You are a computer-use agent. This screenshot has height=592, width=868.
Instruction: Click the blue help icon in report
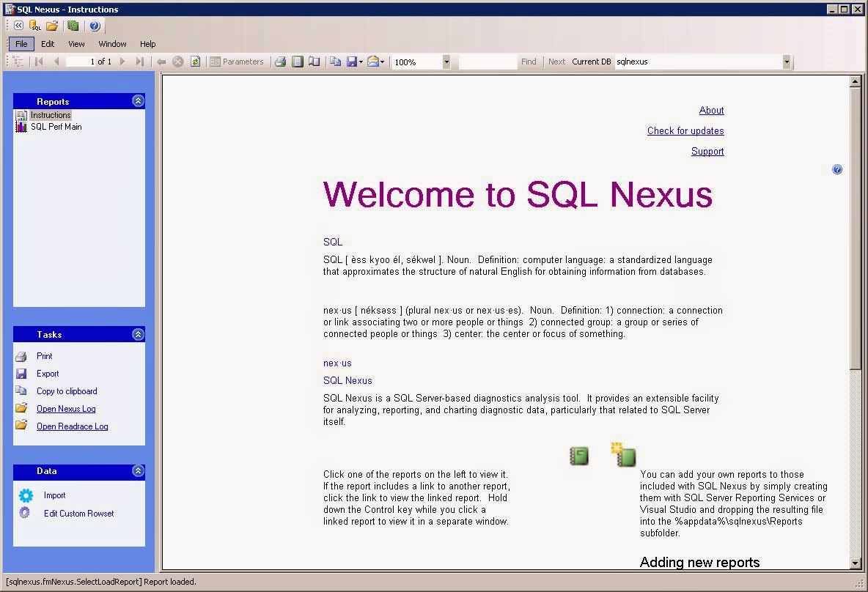(837, 169)
